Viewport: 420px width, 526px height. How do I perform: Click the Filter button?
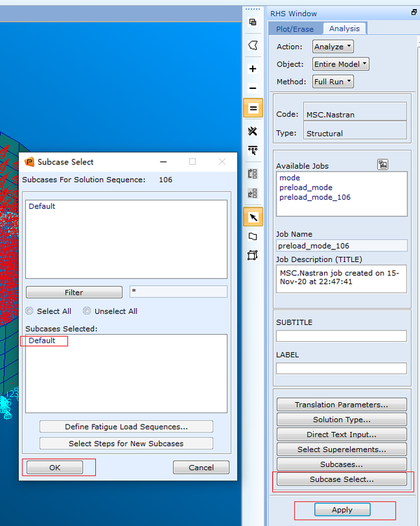pyautogui.click(x=74, y=292)
